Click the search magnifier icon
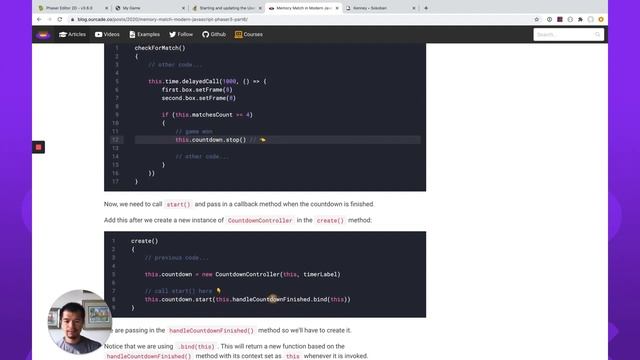 click(598, 35)
